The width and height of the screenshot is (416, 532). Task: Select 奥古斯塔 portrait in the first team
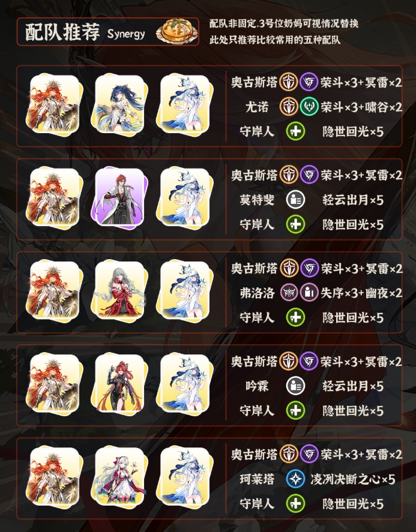[55, 104]
